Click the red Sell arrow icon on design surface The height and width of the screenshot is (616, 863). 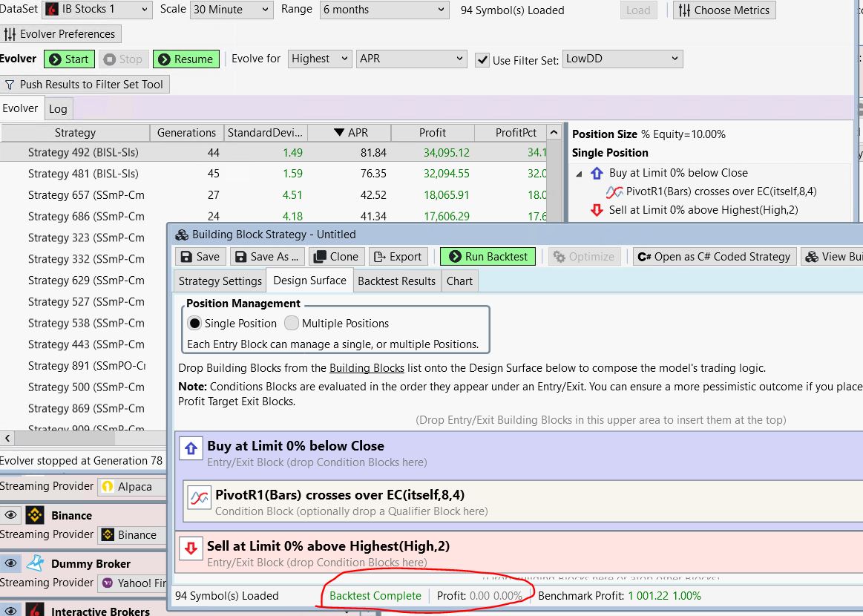[191, 548]
